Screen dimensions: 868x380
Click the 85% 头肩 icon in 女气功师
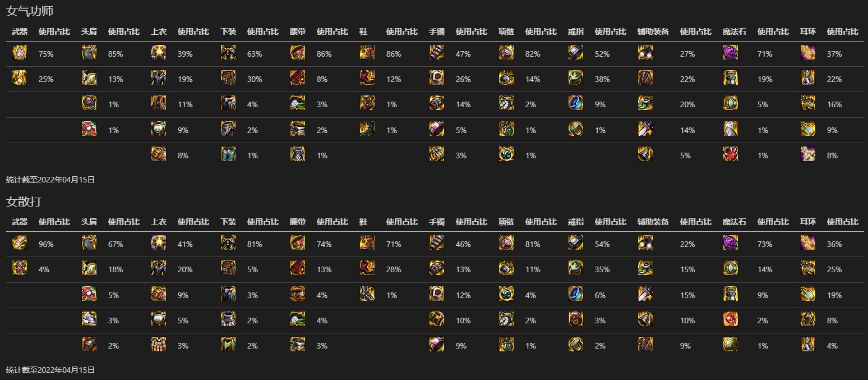click(89, 53)
